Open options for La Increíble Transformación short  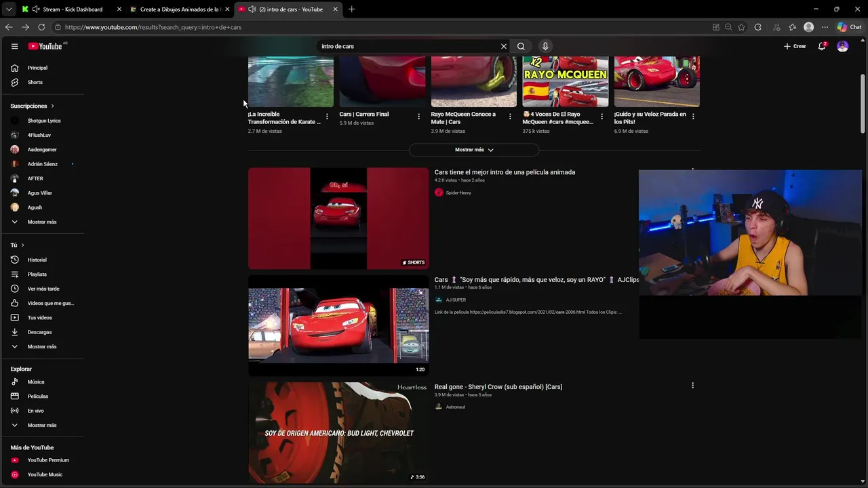coord(327,117)
